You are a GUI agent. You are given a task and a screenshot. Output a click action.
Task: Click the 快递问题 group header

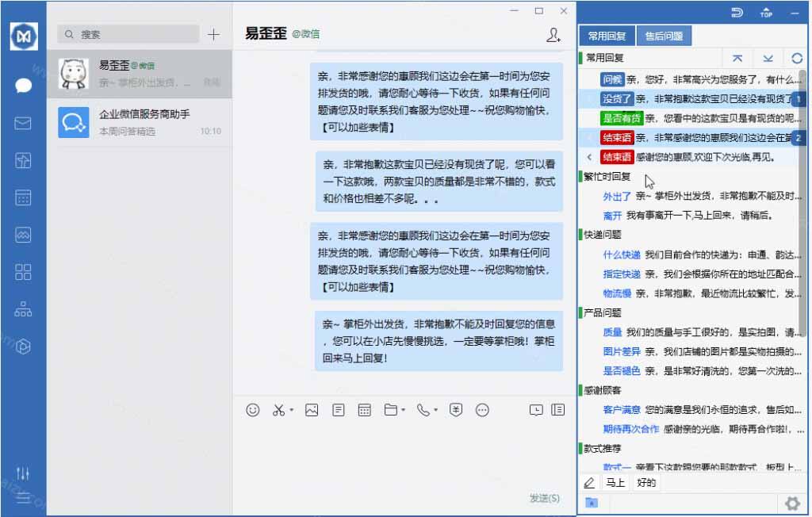point(603,235)
